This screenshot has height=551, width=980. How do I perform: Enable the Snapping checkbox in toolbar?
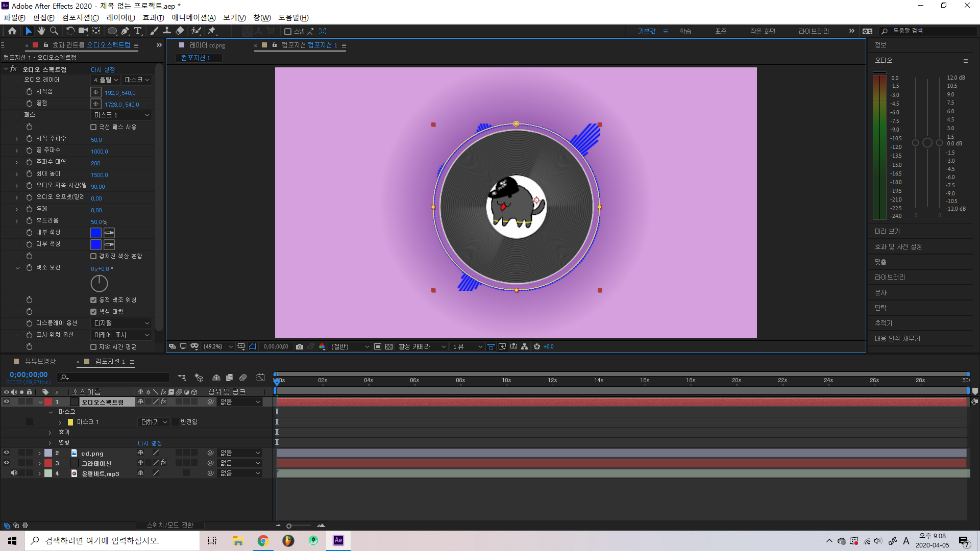pos(288,32)
